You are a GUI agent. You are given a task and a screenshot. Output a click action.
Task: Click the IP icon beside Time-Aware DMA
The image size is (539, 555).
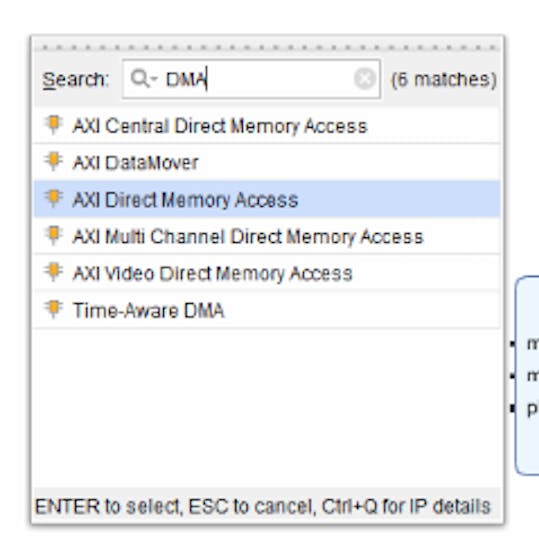pos(53,309)
